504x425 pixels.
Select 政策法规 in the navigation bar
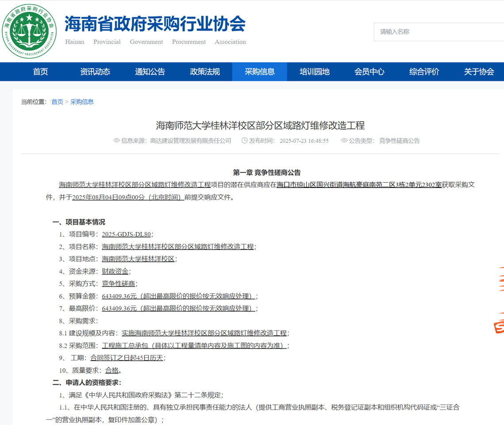click(x=205, y=72)
